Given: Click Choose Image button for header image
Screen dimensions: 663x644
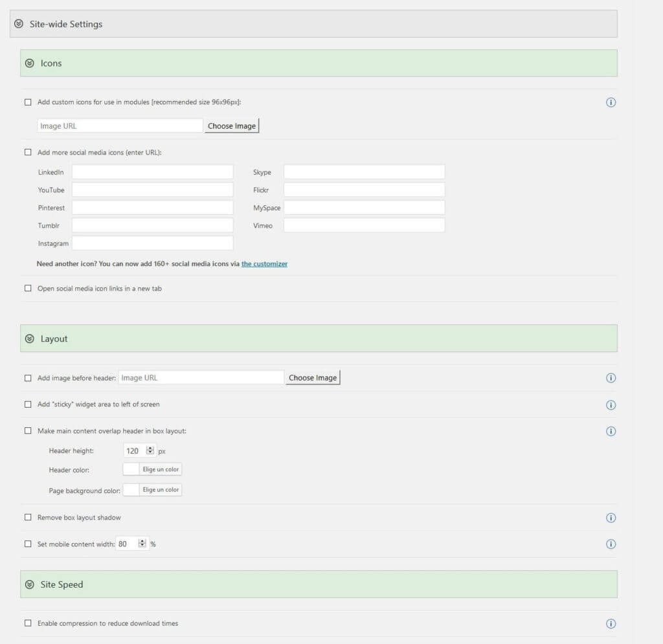Looking at the screenshot, I should tap(313, 378).
